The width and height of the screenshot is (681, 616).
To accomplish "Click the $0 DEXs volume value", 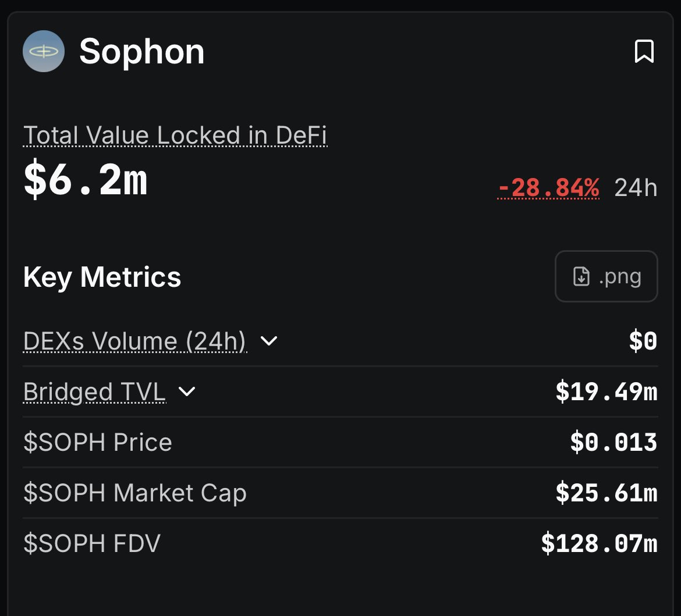I will pyautogui.click(x=643, y=341).
